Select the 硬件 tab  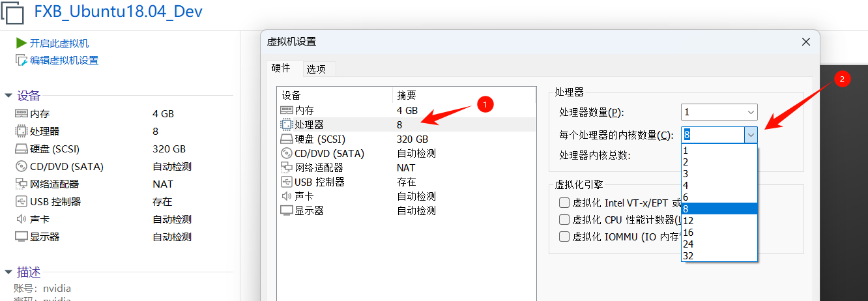[x=281, y=68]
